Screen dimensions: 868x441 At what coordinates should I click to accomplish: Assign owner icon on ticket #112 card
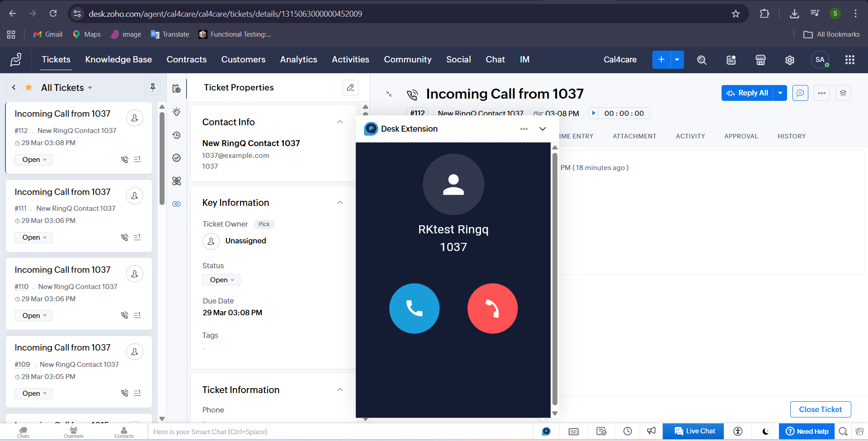135,118
